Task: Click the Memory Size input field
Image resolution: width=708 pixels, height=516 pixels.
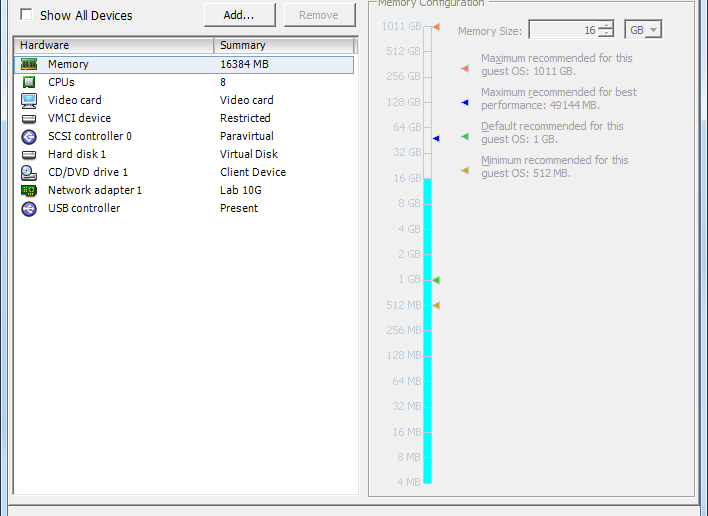Action: pos(564,30)
